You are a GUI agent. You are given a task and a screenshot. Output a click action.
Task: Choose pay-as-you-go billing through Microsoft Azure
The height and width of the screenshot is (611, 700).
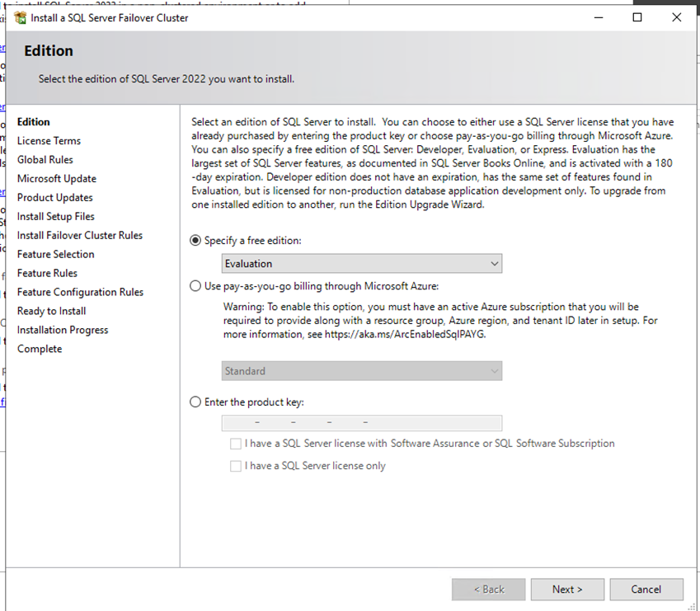tap(195, 286)
